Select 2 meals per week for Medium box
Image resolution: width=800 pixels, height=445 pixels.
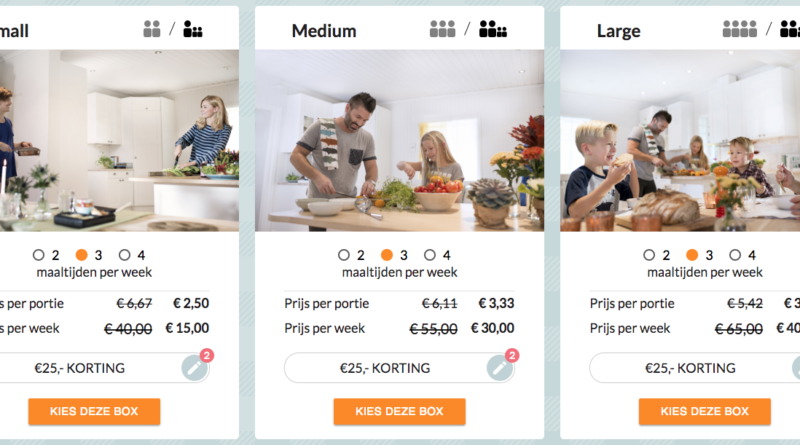[344, 255]
